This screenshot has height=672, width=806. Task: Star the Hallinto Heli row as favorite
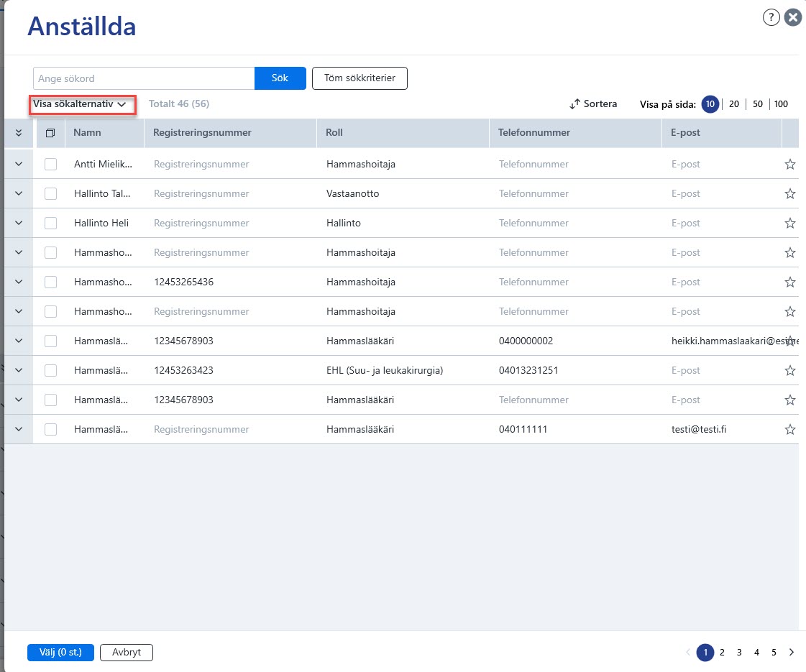[790, 223]
